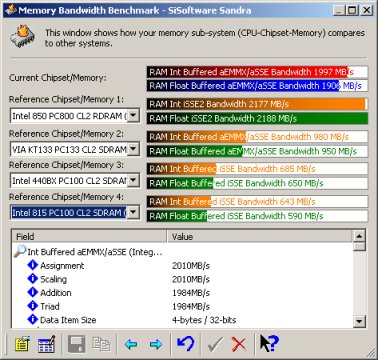Select the VIA KT133 PC133 CL2 SDRAM combo box
This screenshot has height=360, width=378.
coord(75,149)
